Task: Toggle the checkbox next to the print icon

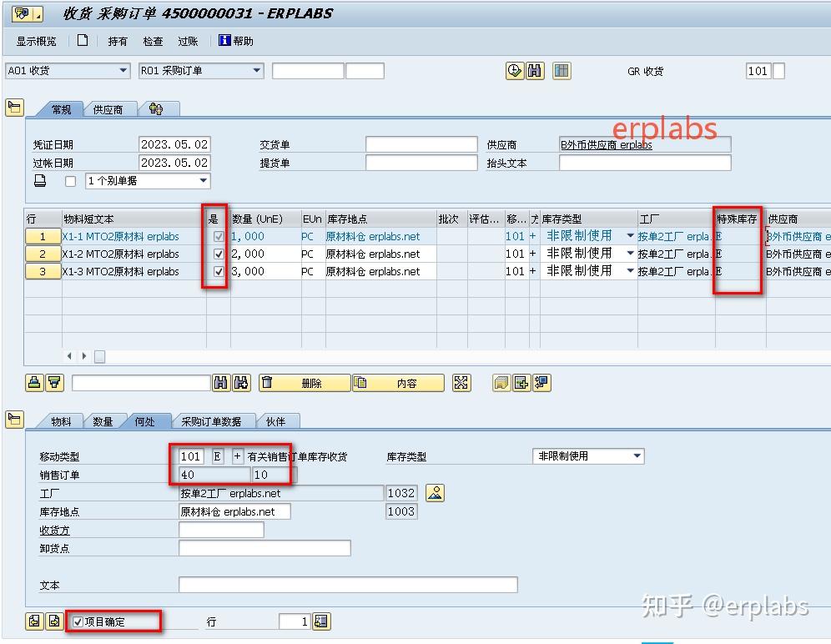Action: 70,181
